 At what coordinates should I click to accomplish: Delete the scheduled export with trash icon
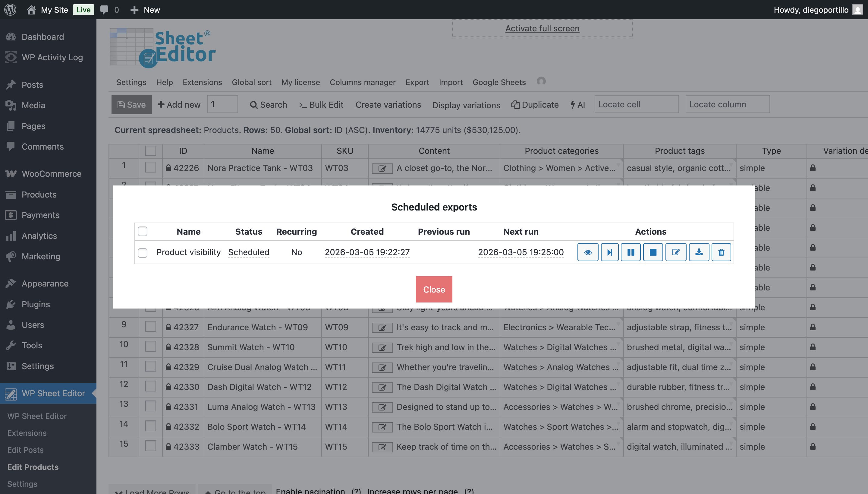pyautogui.click(x=721, y=252)
